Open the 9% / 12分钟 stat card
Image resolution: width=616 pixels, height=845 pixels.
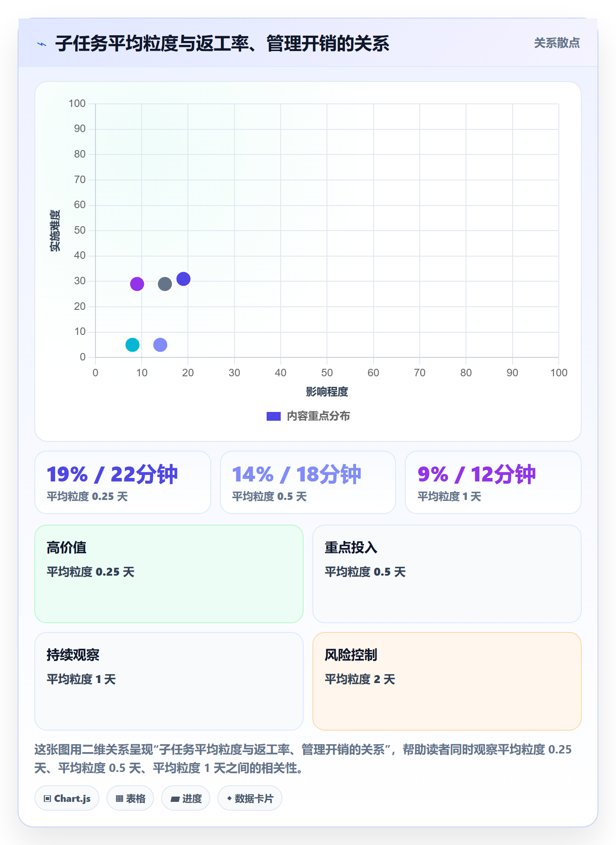493,482
